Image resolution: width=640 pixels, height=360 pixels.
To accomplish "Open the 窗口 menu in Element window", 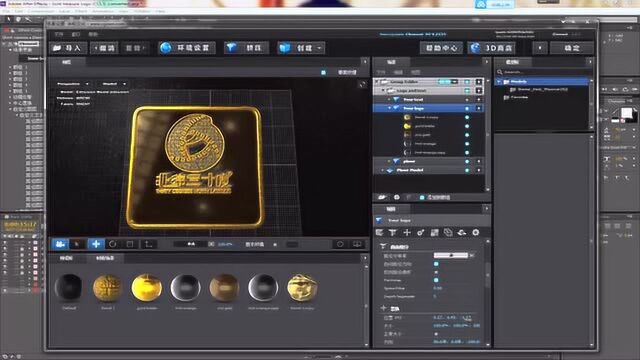I will click(76, 34).
